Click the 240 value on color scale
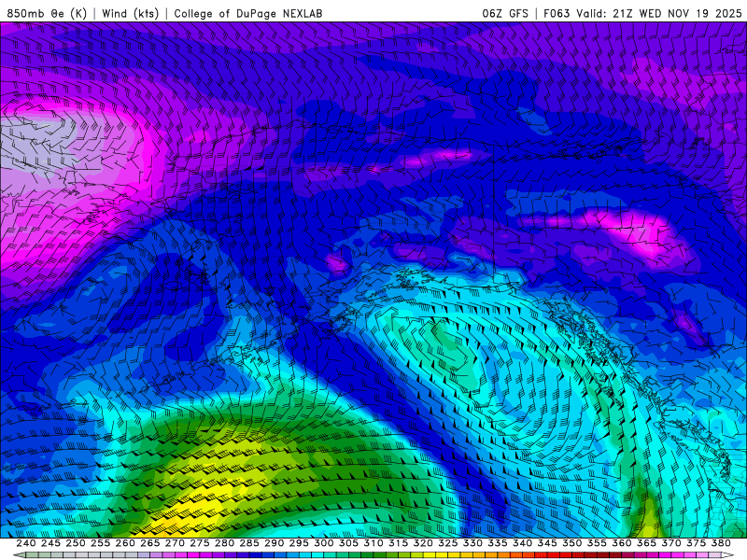The width and height of the screenshot is (747, 560). 26,543
